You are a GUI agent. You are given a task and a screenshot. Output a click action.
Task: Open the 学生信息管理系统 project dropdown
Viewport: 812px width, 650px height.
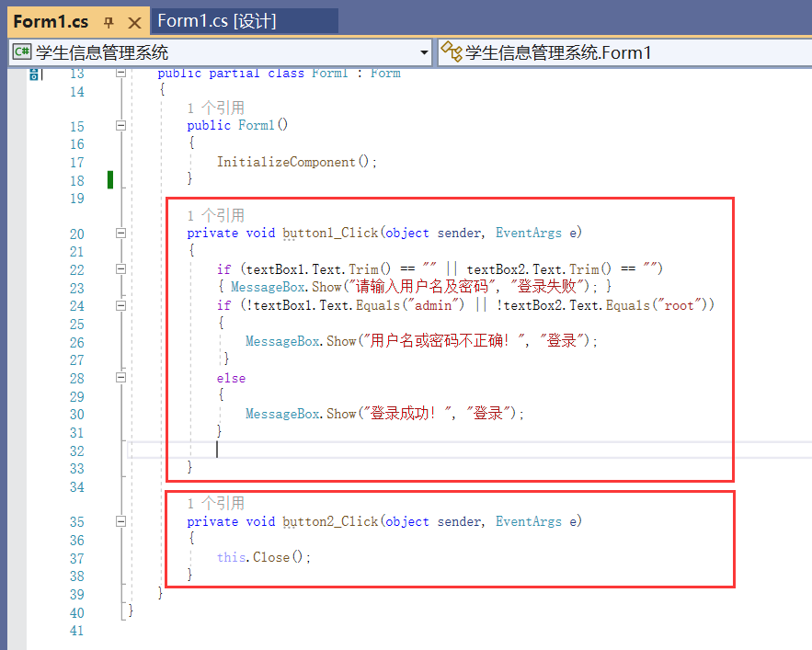(424, 52)
